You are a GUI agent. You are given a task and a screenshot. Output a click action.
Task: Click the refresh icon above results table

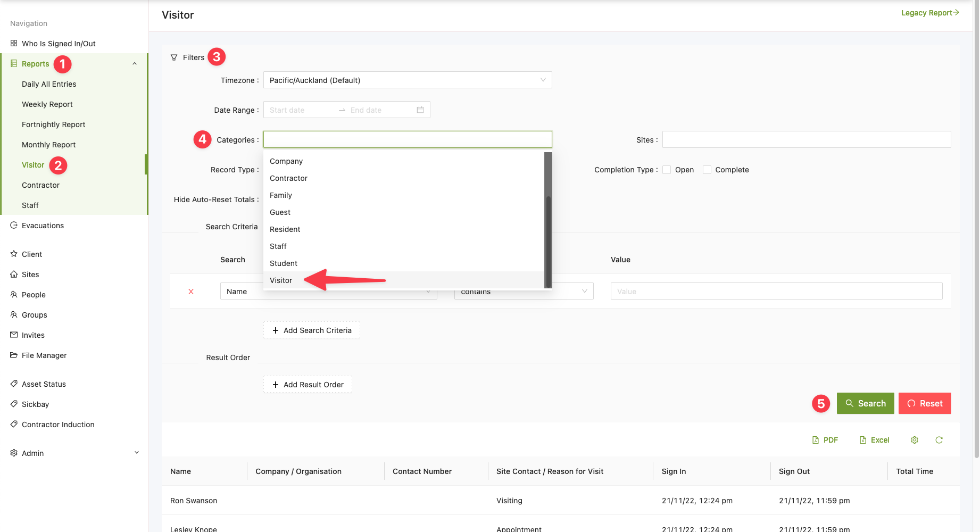tap(939, 440)
